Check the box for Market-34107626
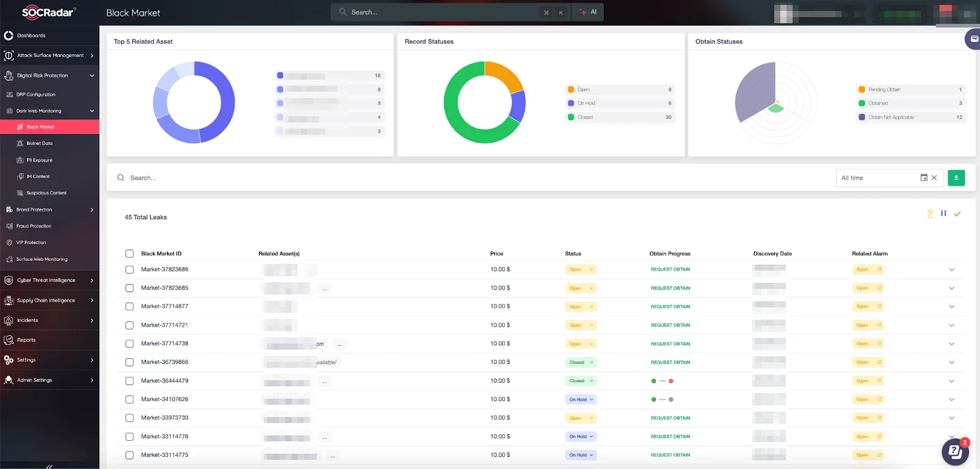 [129, 399]
